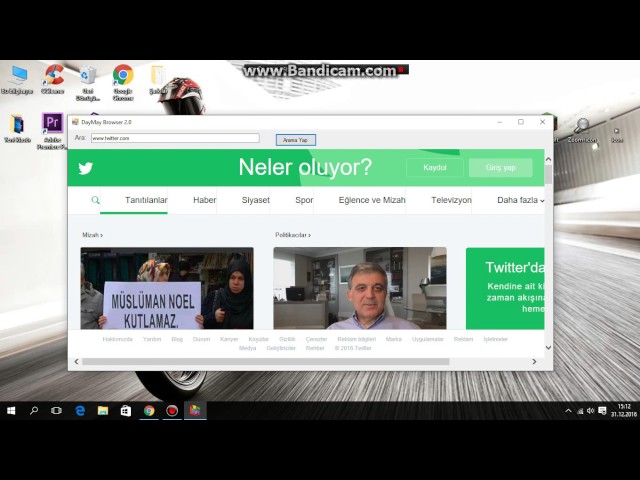Select the folder icon left of Premiere Pro
This screenshot has width=640, height=480.
(17, 129)
